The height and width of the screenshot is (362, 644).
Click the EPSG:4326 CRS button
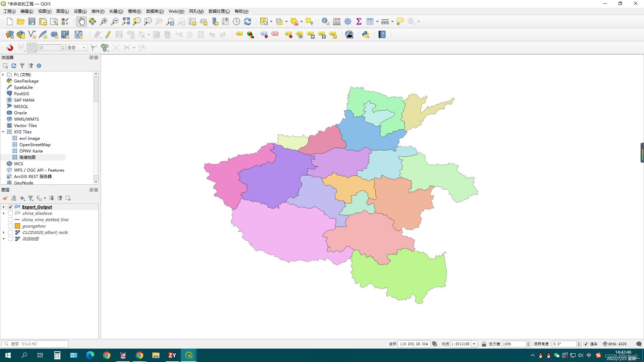615,344
